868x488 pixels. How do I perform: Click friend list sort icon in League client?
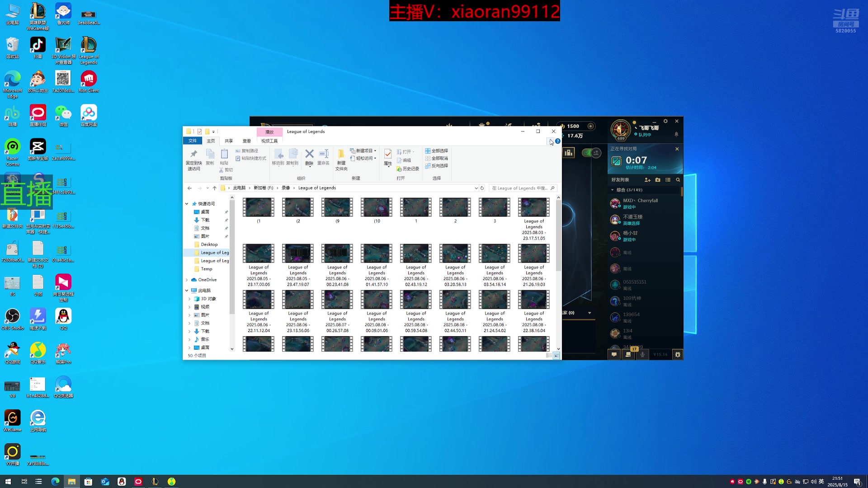[x=668, y=180]
